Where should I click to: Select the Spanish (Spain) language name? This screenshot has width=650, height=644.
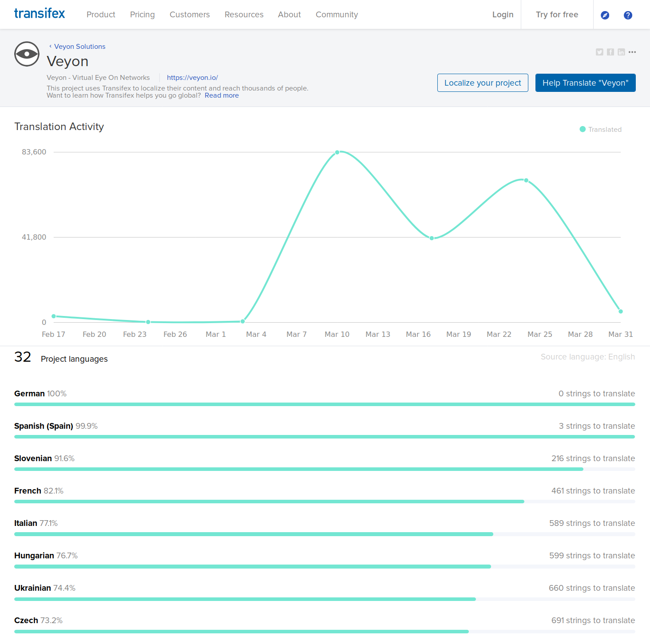click(x=44, y=426)
